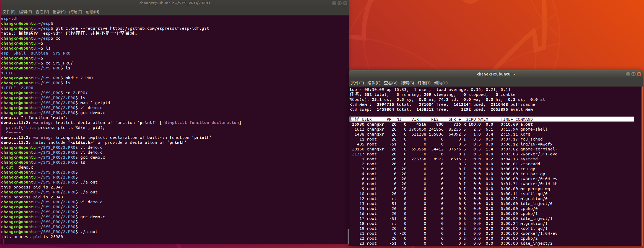
Task: Click the VIRT column header in top
Action: (416, 119)
